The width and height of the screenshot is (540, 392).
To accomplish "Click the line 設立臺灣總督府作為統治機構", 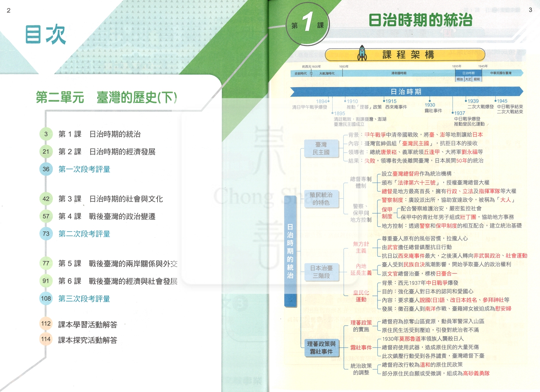I will tap(417, 173).
